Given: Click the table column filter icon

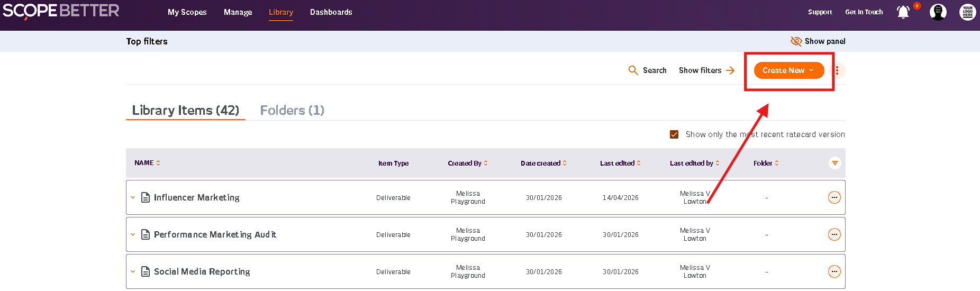Looking at the screenshot, I should coord(834,163).
